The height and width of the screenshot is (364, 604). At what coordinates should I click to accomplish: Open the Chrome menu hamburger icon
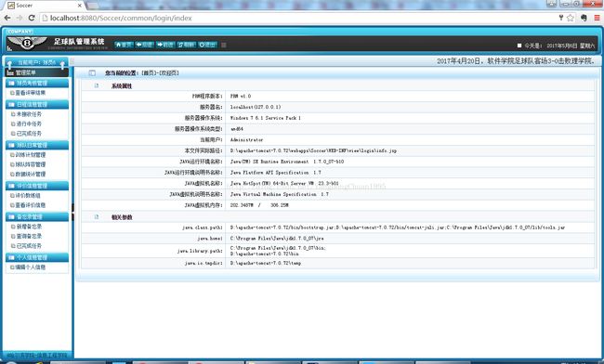click(x=597, y=18)
